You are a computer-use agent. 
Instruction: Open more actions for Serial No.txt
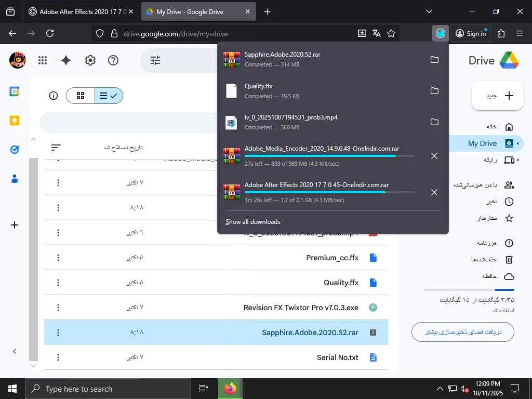pyautogui.click(x=58, y=357)
